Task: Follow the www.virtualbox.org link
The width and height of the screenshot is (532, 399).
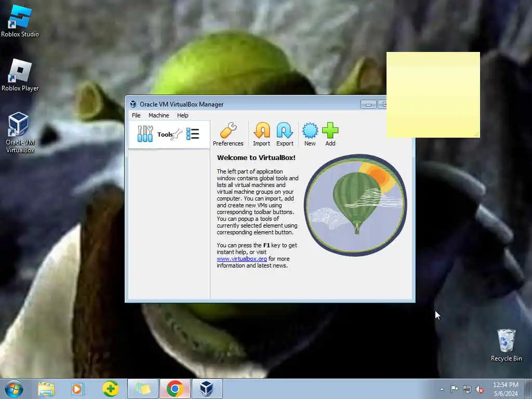Action: [x=242, y=259]
